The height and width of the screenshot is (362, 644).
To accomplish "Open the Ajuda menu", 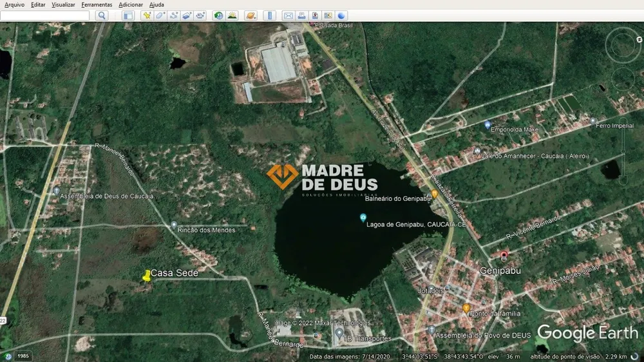I will pyautogui.click(x=156, y=5).
